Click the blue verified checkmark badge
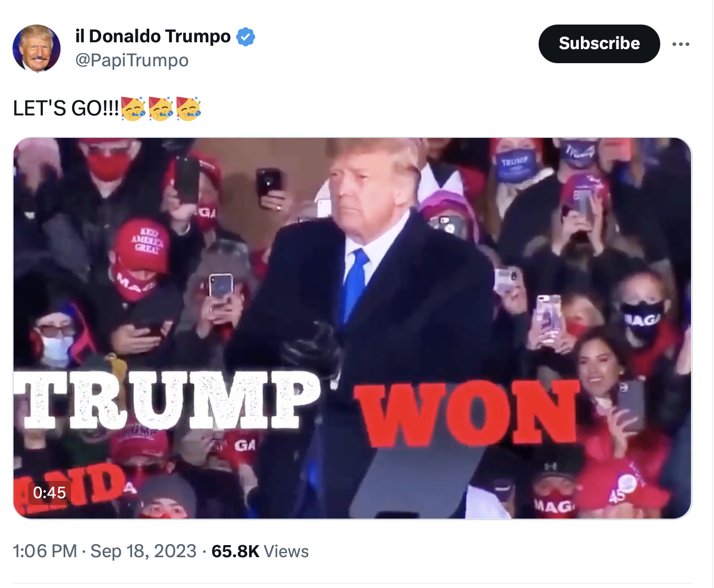The height and width of the screenshot is (588, 714). pos(245,37)
